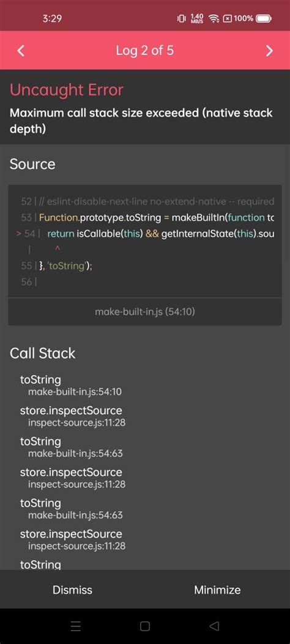Tap the Log 2 of 5 header title
Image resolution: width=290 pixels, height=644 pixels.
pos(144,51)
